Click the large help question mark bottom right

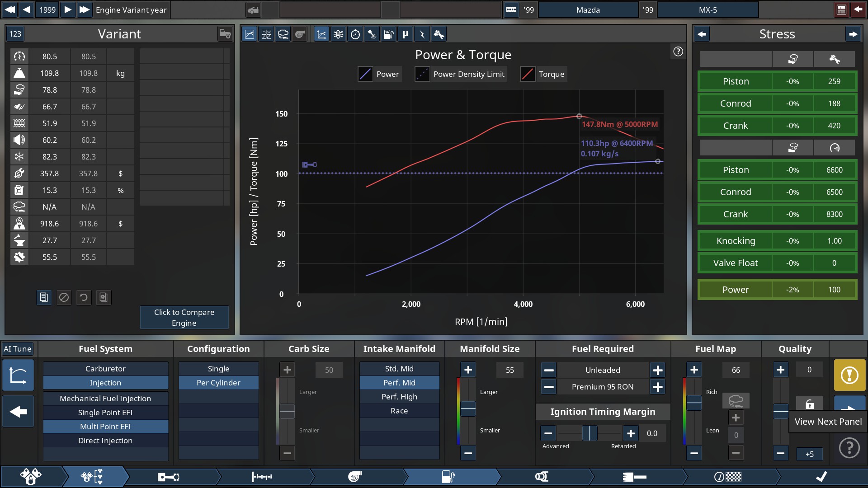point(849,448)
